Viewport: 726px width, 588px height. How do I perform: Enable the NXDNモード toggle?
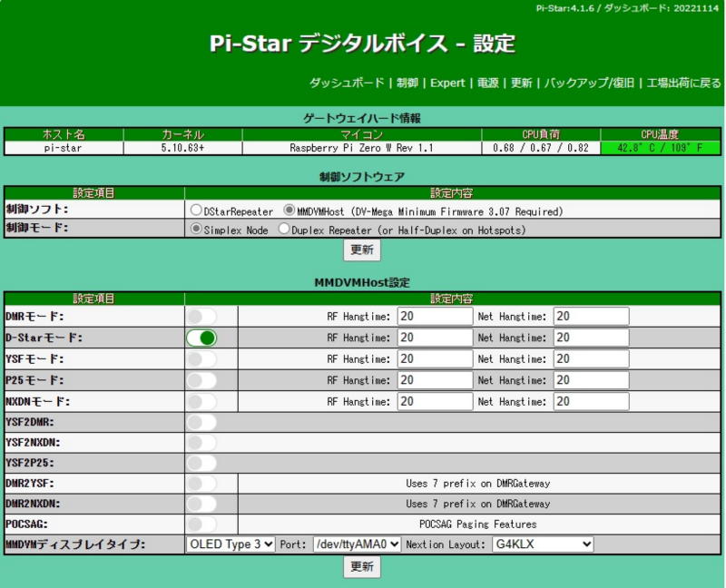[x=201, y=402]
